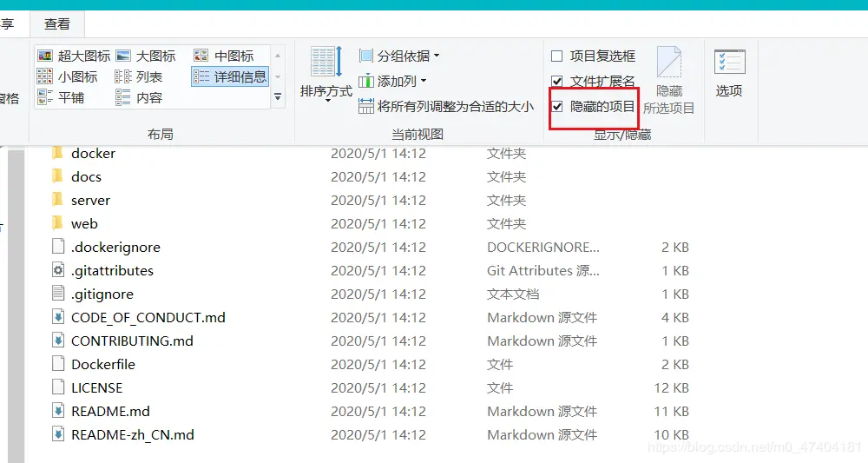This screenshot has width=868, height=463.
Task: Select file name .gitattributes
Action: pyautogui.click(x=112, y=270)
